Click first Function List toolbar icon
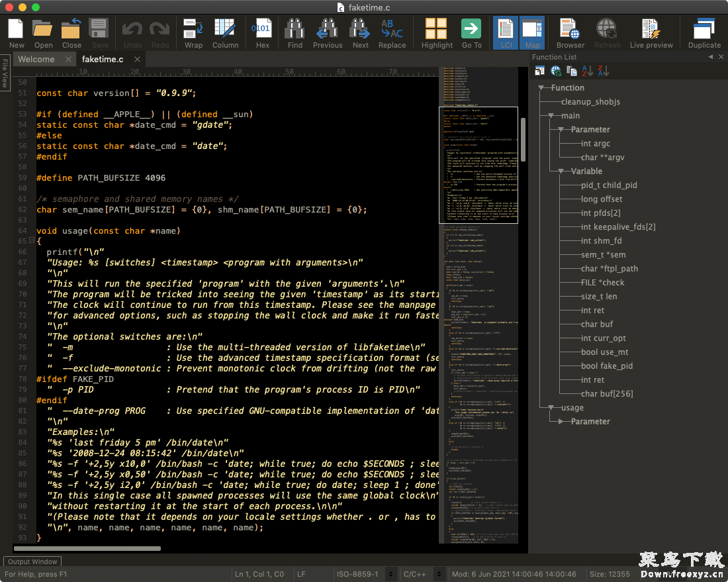This screenshot has height=582, width=728. 539,71
